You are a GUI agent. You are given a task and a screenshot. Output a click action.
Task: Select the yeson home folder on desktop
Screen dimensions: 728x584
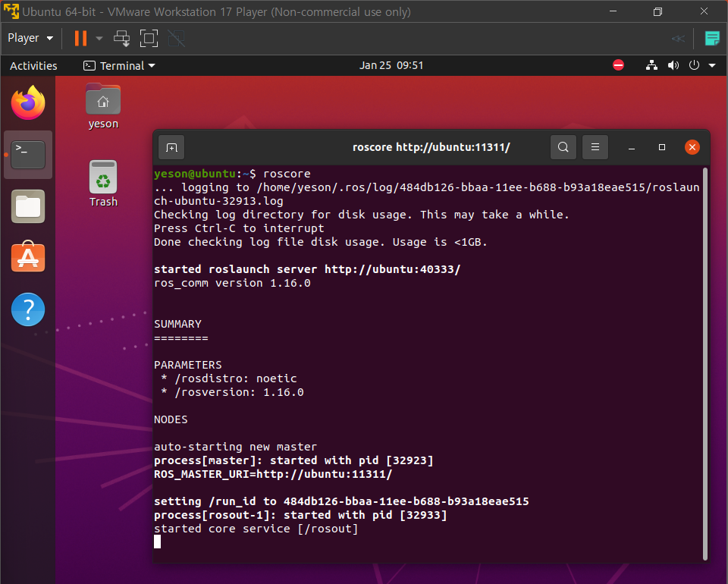103,106
